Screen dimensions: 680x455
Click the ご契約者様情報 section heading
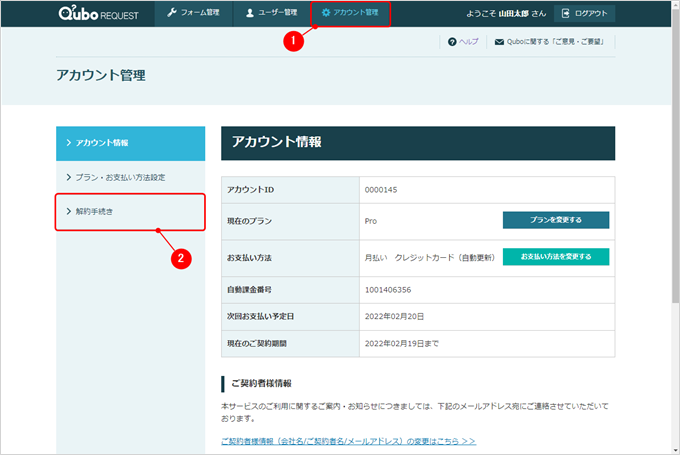(x=262, y=383)
